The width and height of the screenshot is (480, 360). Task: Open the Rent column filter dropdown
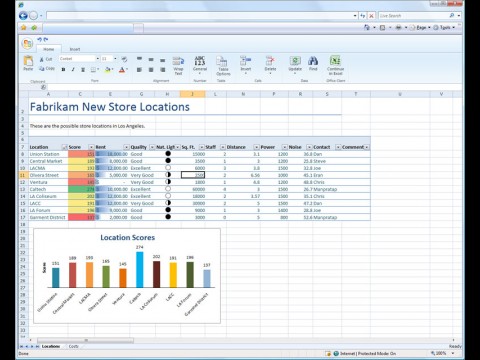coord(126,147)
